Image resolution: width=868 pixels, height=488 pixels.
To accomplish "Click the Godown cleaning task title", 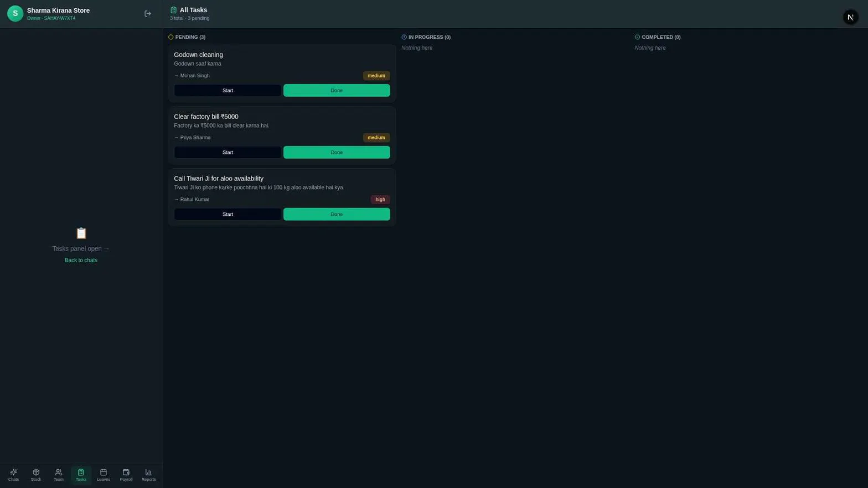I will (x=198, y=55).
